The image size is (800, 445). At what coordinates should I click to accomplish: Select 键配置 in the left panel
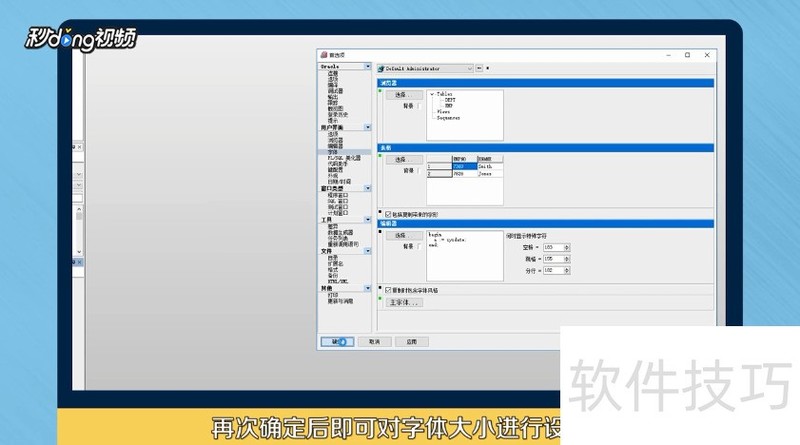click(335, 170)
